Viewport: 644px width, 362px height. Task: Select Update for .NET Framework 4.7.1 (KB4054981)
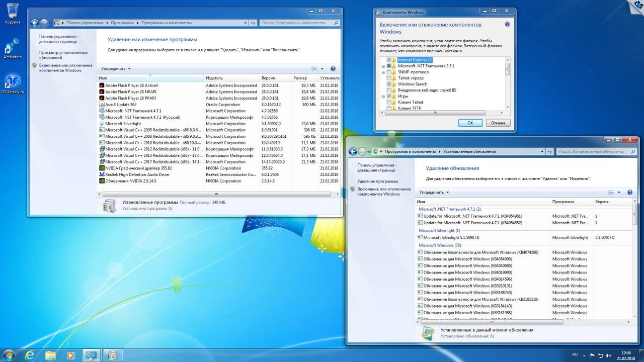524,216
